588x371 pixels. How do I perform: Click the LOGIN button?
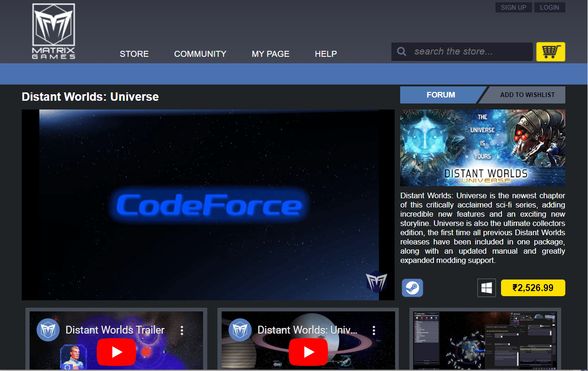[x=550, y=7]
